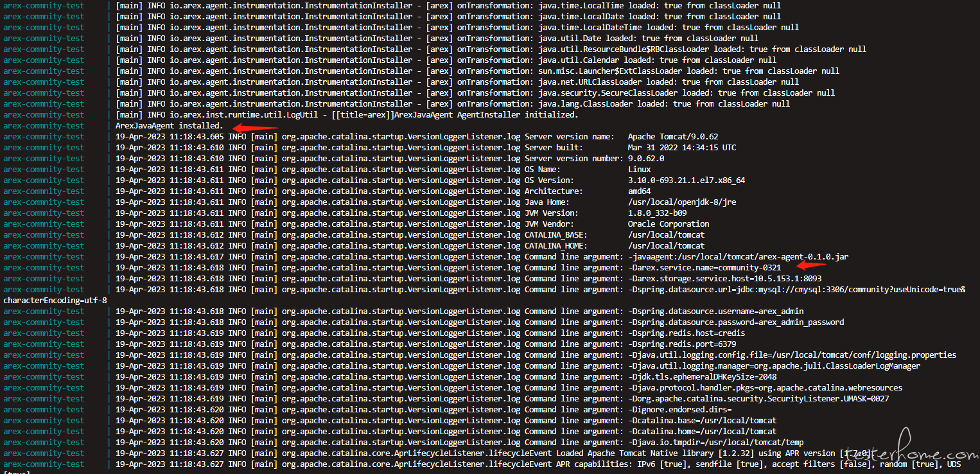
Task: Select '-Dspring.datasource.password=arex_admin_password' argument
Action: point(736,322)
